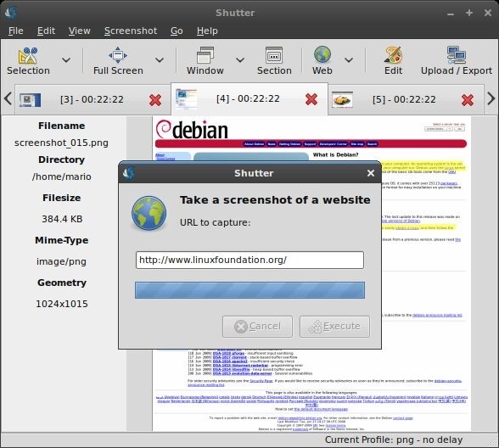The width and height of the screenshot is (499, 448).
Task: Select the Section capture icon
Action: click(274, 55)
